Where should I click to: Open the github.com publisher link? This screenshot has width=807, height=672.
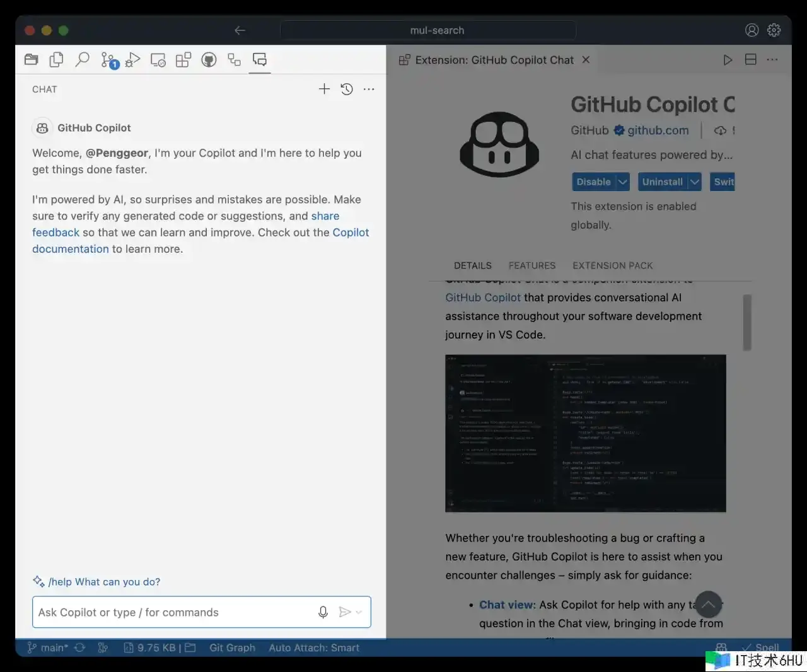658,130
